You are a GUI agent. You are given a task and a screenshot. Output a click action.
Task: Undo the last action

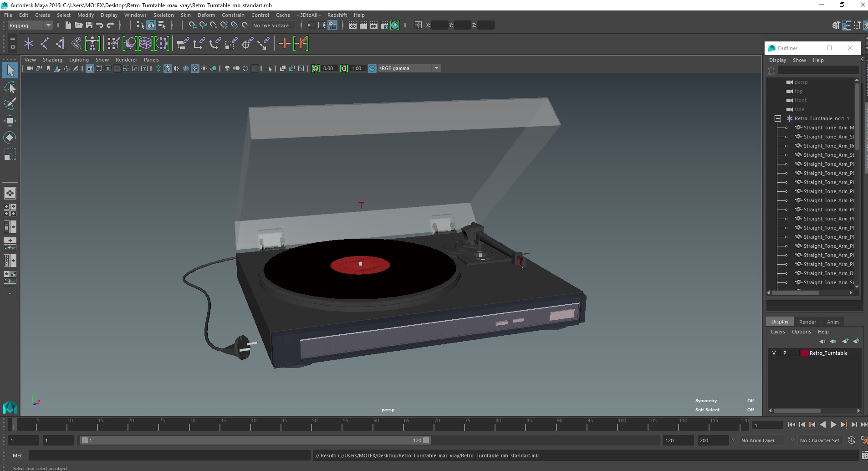coord(100,26)
